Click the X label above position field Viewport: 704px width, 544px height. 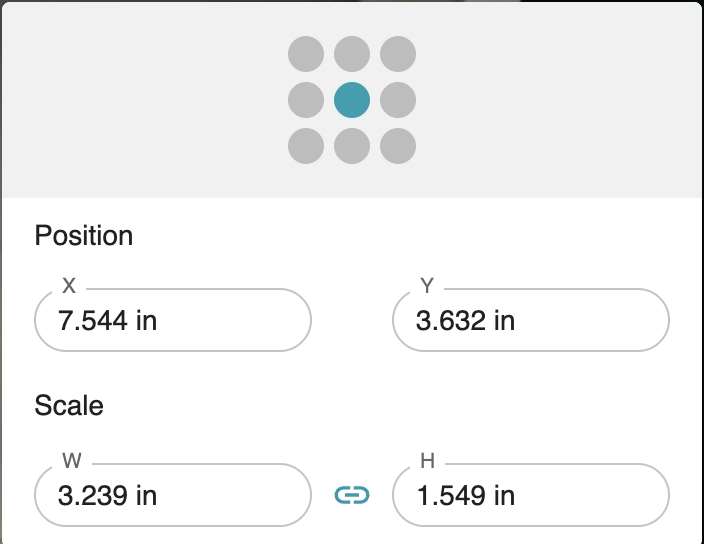point(69,285)
